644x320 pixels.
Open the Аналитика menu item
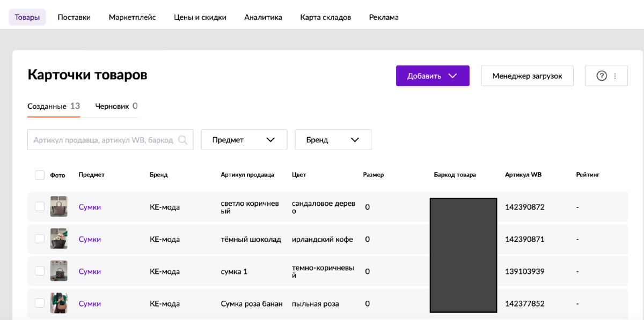pyautogui.click(x=263, y=17)
